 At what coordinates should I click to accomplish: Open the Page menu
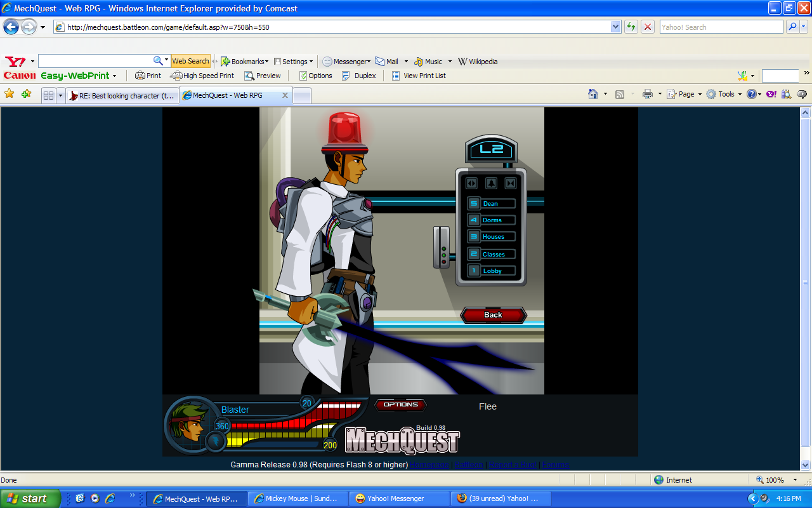point(685,94)
